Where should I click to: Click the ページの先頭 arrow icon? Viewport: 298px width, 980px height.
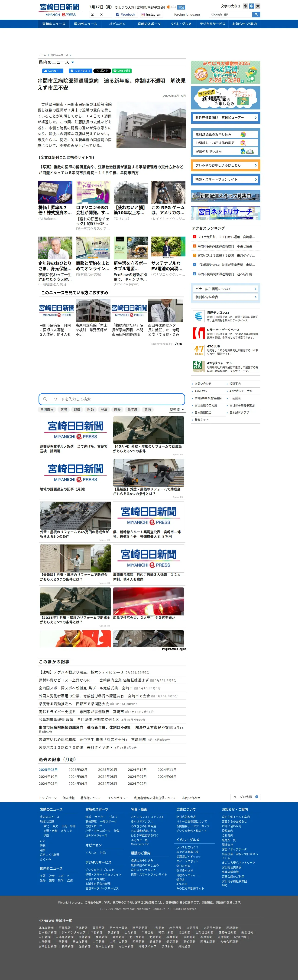tap(256, 797)
